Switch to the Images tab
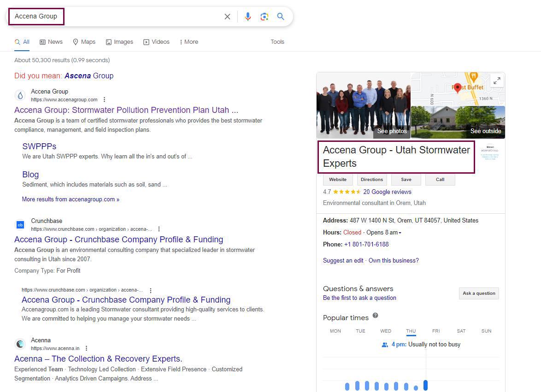Viewport: 541px width, 392px height. [x=119, y=42]
